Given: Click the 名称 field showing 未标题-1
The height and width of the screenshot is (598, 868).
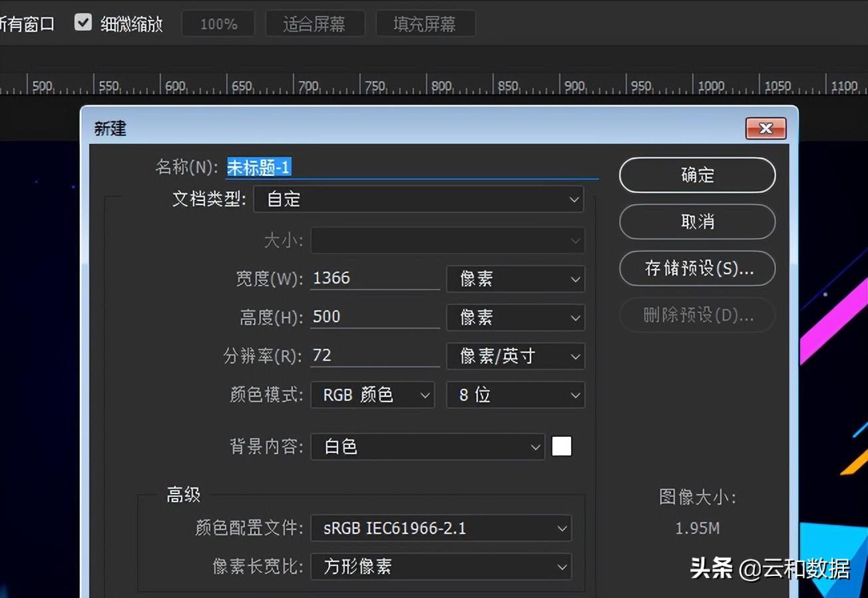Looking at the screenshot, I should 411,168.
